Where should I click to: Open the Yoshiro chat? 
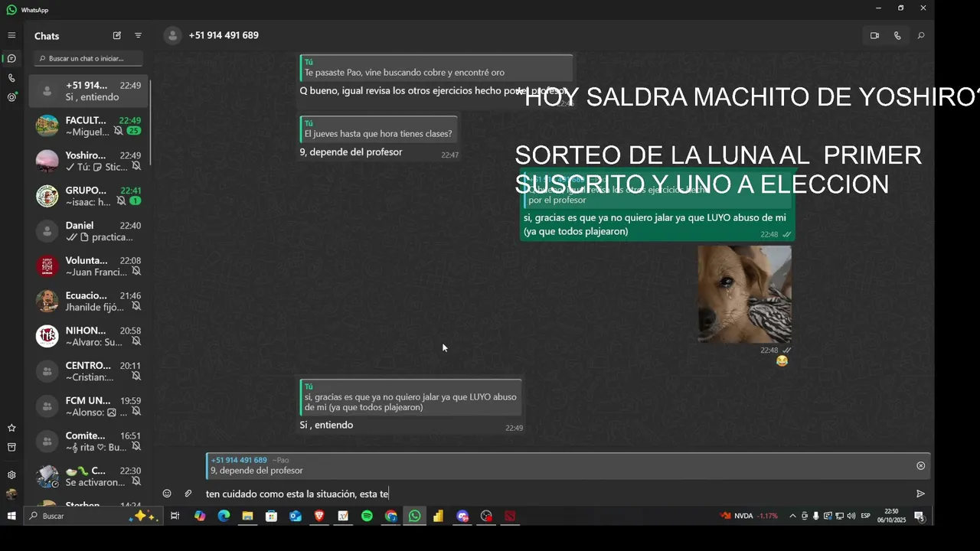pos(90,161)
